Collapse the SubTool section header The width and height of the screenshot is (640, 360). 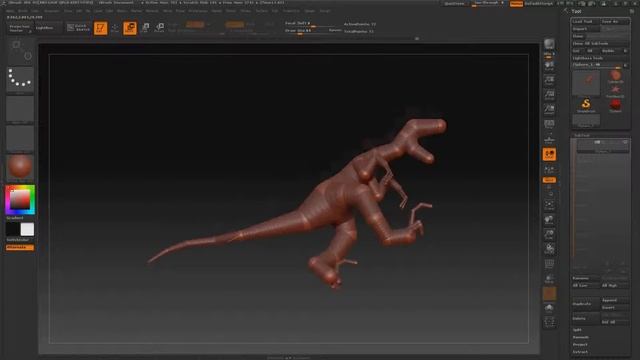tap(582, 135)
